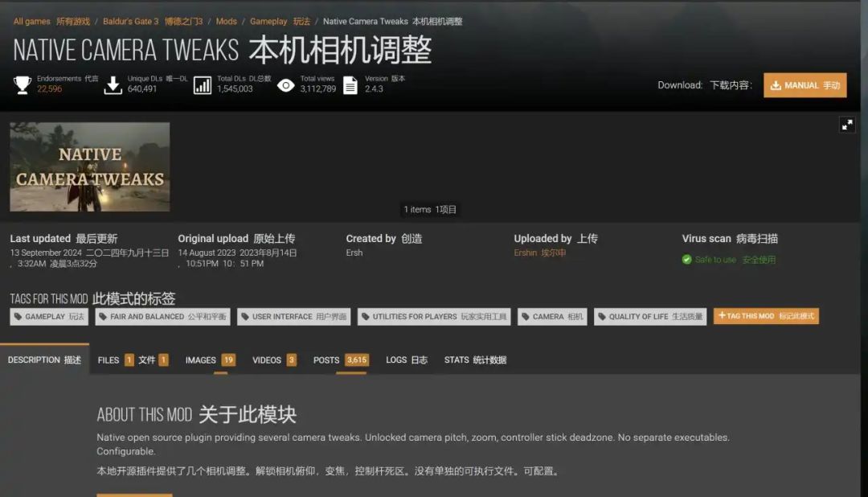Click the 22,596 endorsements count
Image resolution: width=868 pixels, height=497 pixels.
(x=49, y=88)
